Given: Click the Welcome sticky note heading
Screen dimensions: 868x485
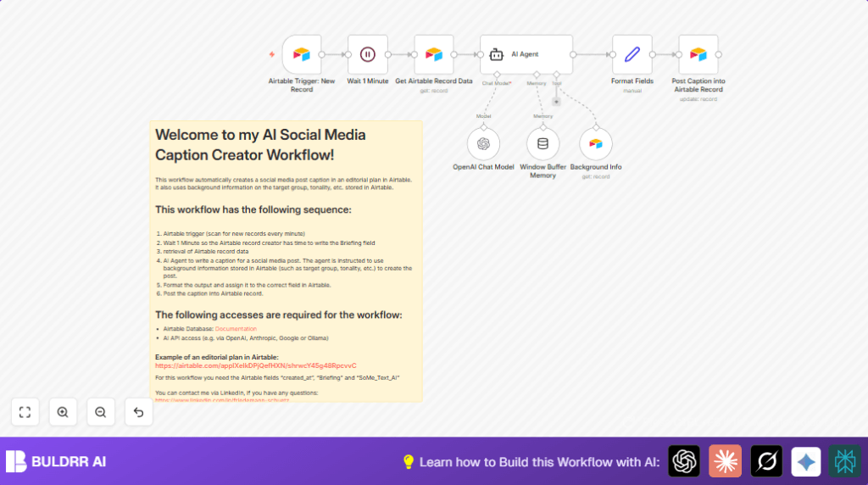Looking at the screenshot, I should tap(260, 145).
